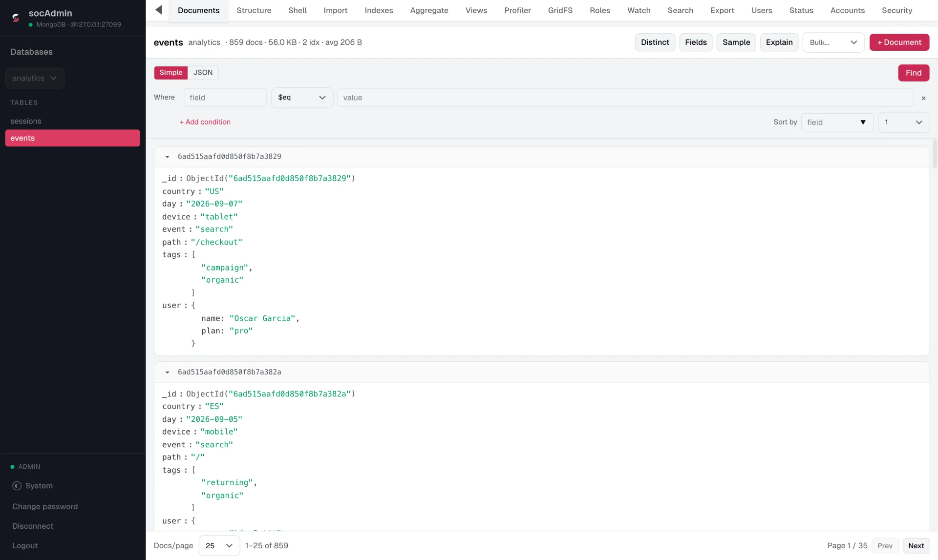Screen dimensions: 938x560
Task: Click the Sample button
Action: (x=736, y=42)
